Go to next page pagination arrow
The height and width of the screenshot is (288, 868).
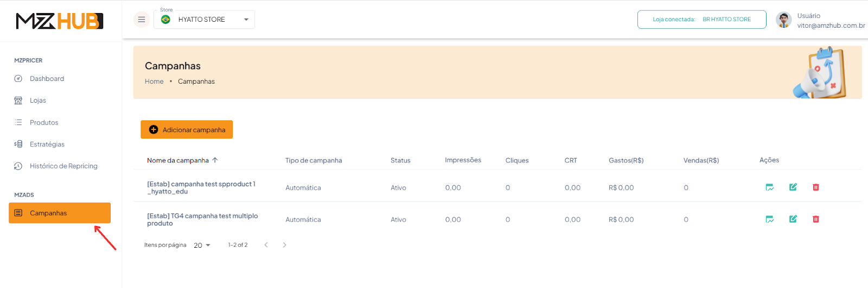coord(284,245)
